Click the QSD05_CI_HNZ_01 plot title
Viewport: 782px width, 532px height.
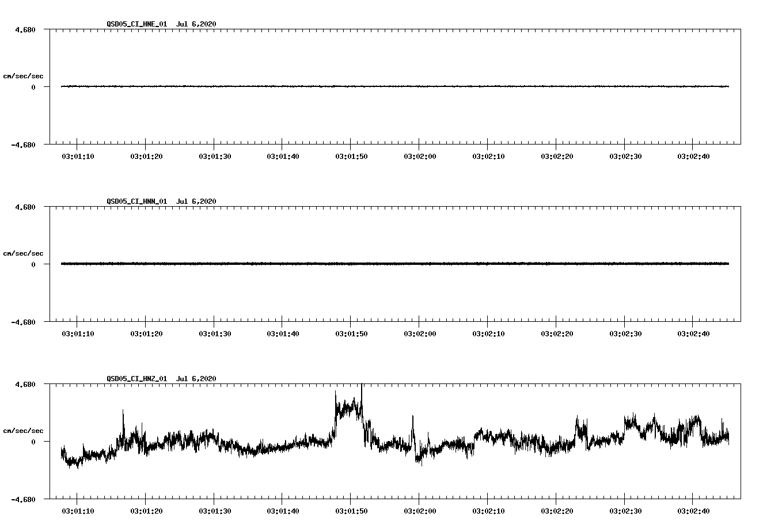162,379
